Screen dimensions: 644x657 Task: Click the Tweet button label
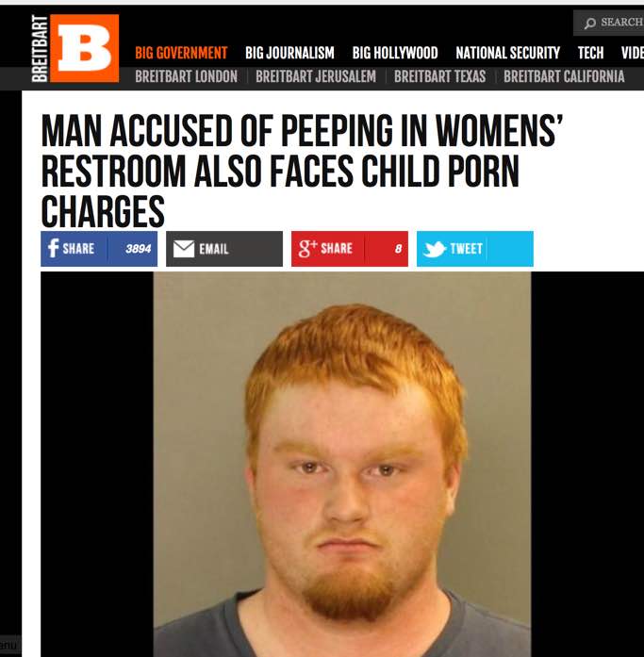point(467,249)
